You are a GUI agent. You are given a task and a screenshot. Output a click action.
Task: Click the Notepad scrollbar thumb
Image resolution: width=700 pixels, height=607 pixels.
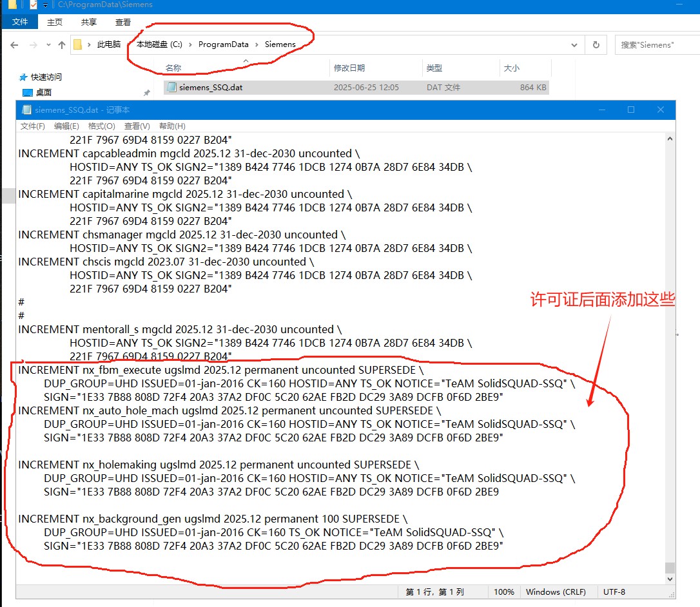point(670,568)
